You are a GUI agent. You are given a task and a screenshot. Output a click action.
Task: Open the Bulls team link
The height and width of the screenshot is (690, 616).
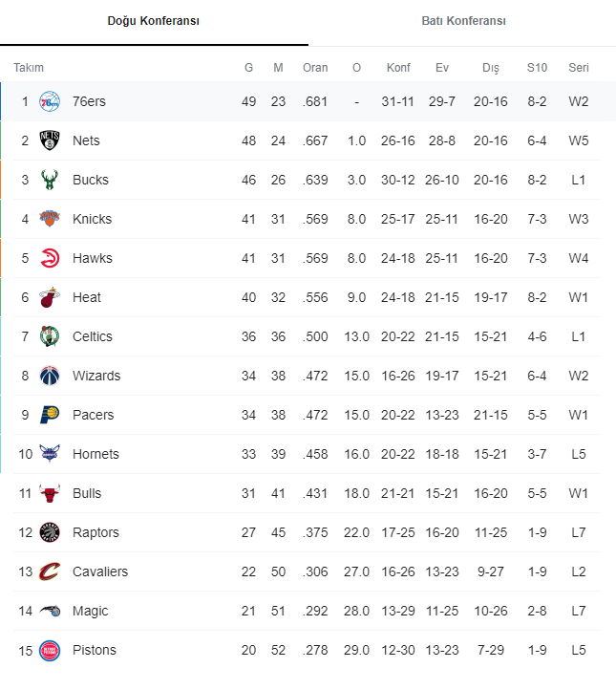pyautogui.click(x=87, y=493)
